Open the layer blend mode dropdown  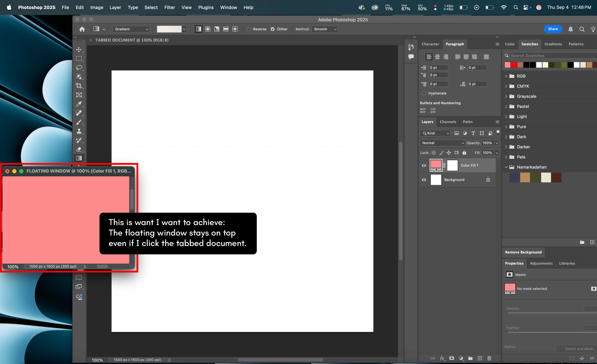tap(442, 143)
